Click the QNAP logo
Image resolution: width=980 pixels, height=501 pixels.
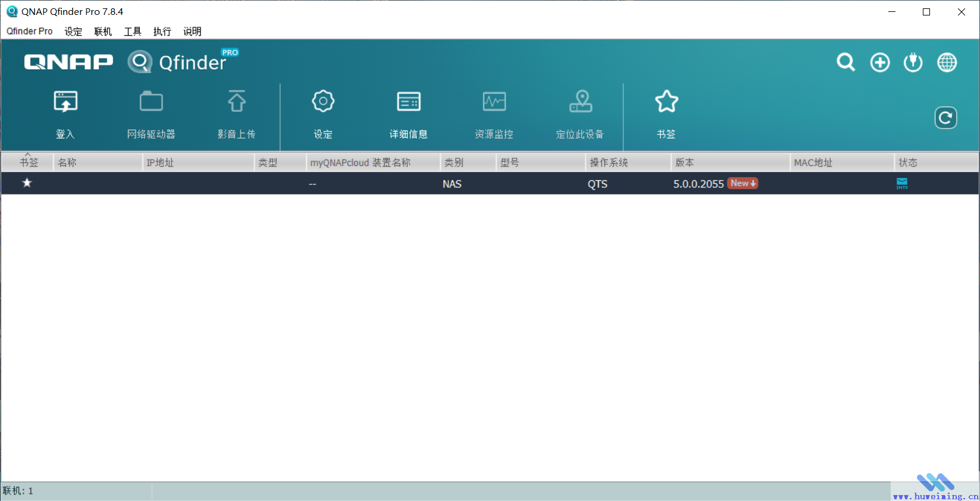point(68,62)
